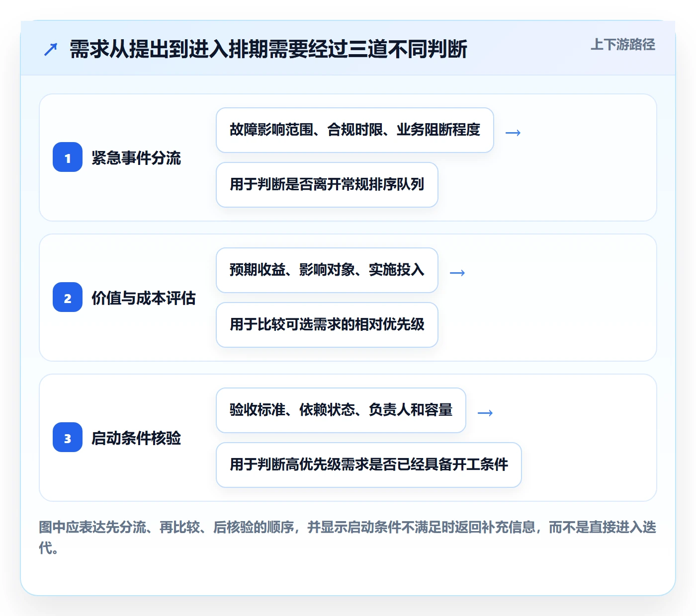The image size is (696, 616).
Task: Click arrow after 预期收益 box
Action: click(457, 273)
